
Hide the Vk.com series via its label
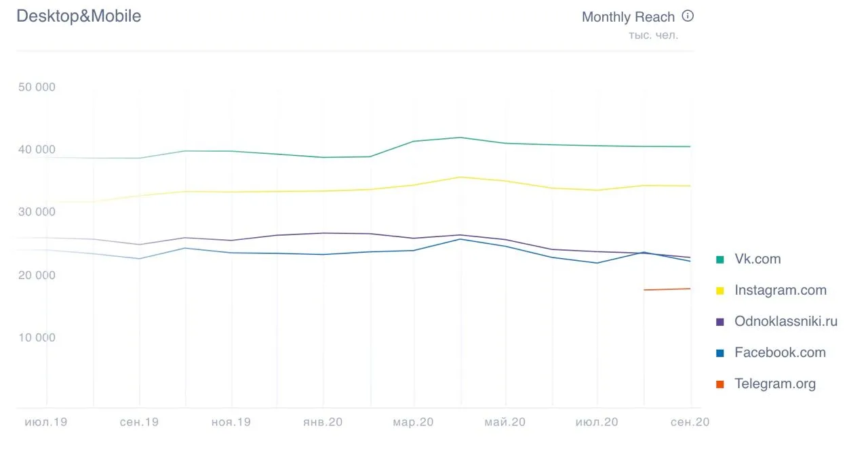coord(757,260)
